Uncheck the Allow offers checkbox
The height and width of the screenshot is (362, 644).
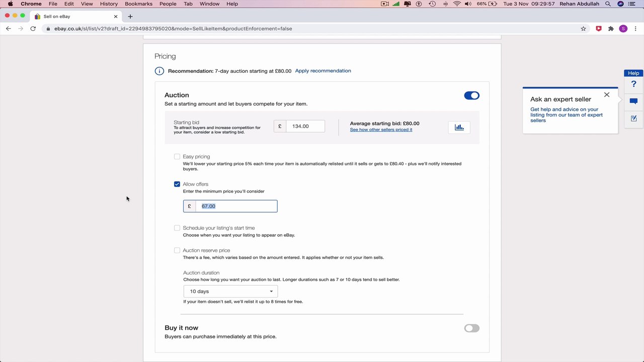pos(177,184)
